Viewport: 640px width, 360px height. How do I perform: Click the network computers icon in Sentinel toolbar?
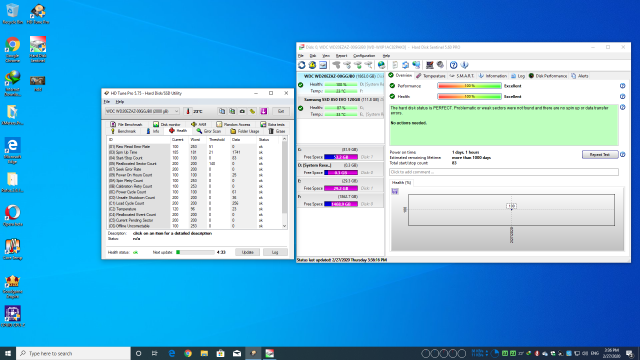(x=416, y=65)
